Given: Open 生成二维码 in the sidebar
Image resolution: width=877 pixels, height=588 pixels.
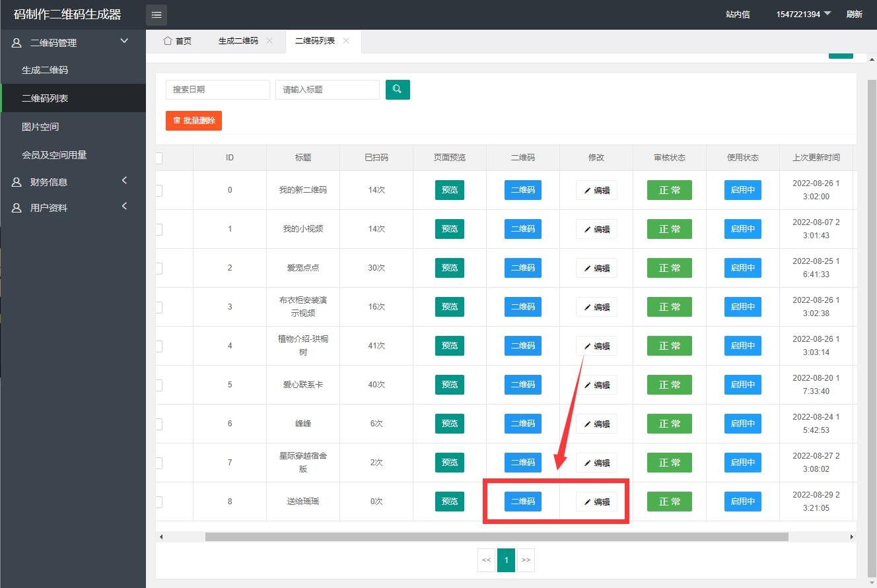Looking at the screenshot, I should coord(73,70).
